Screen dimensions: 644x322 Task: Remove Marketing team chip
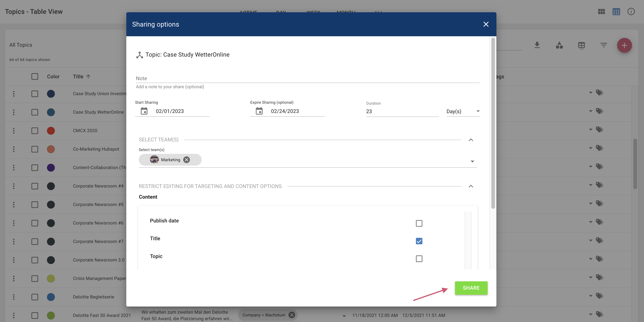click(x=186, y=160)
